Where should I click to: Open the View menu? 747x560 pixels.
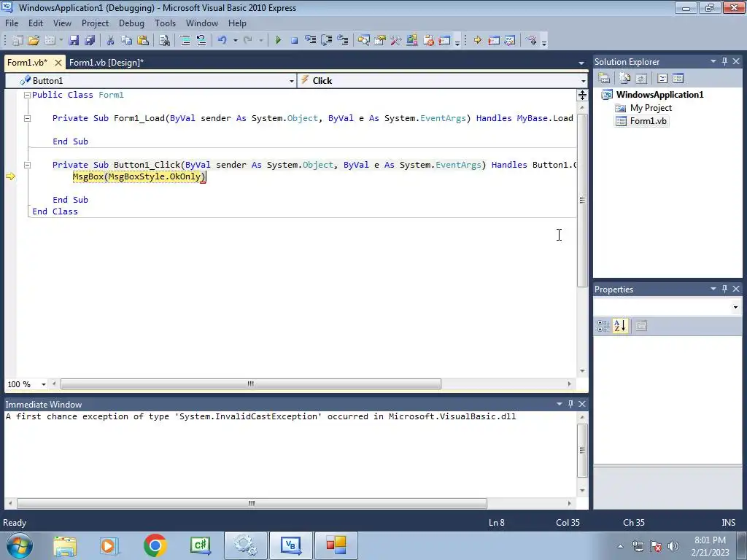62,23
